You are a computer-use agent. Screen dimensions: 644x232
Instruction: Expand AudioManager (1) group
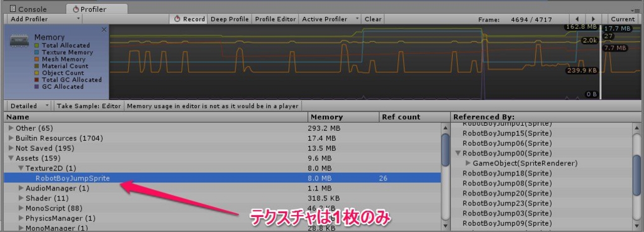point(21,188)
